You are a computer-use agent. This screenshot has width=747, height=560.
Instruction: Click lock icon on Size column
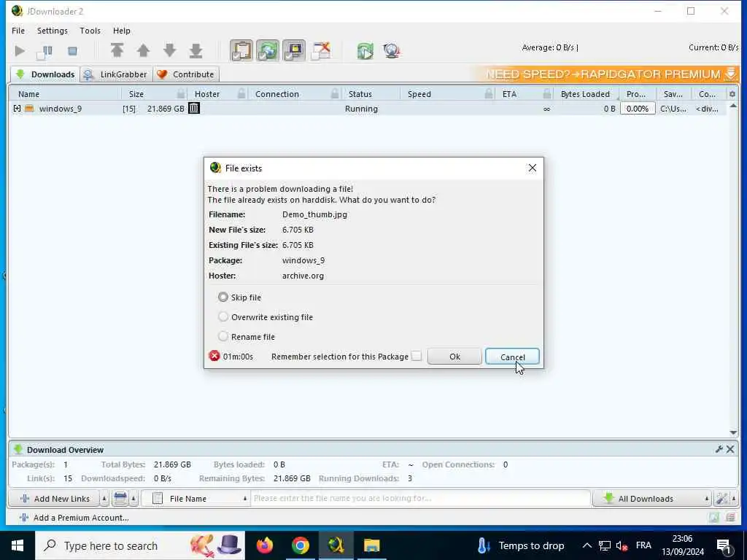[x=181, y=94]
